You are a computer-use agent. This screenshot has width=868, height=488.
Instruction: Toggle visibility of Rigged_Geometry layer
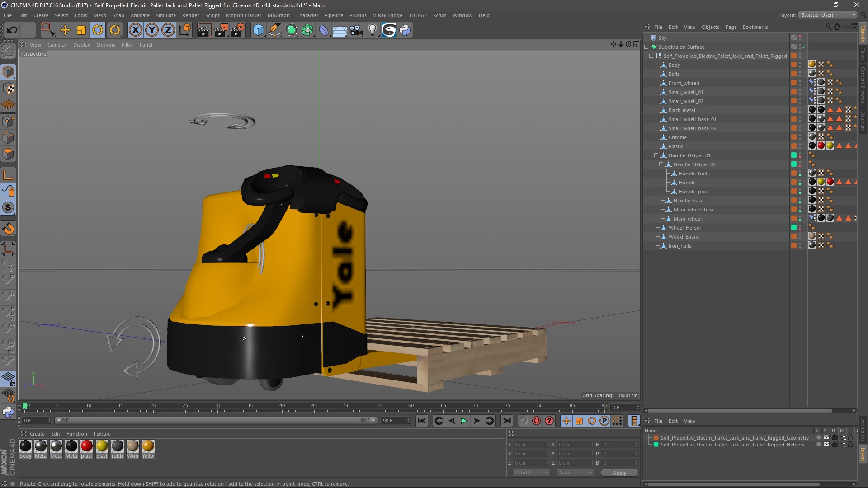click(x=826, y=438)
